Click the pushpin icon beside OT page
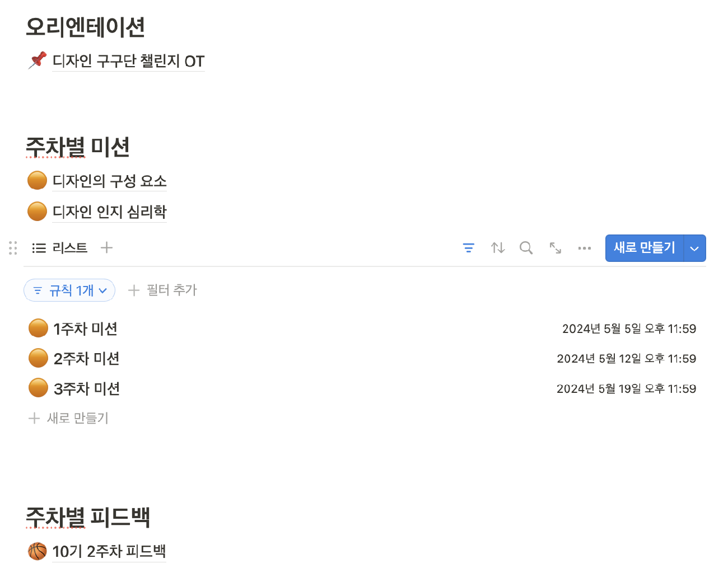The image size is (728, 582). (38, 60)
